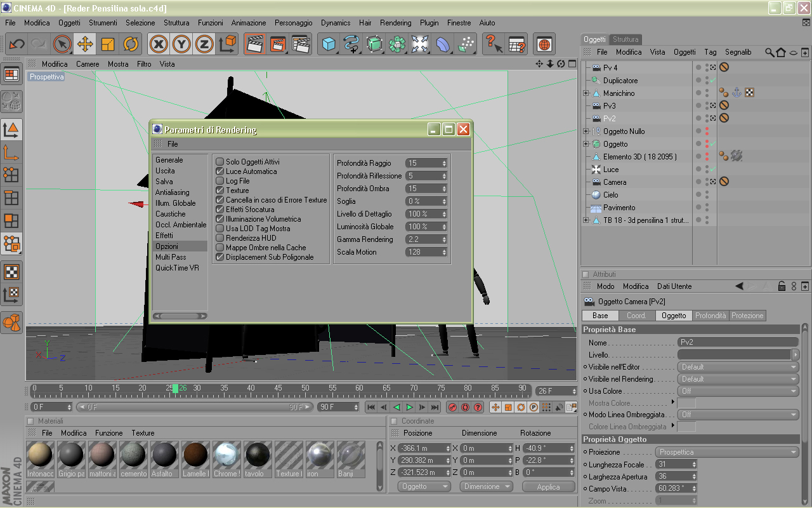Check Usa LOD Tag Mostra

tap(220, 229)
